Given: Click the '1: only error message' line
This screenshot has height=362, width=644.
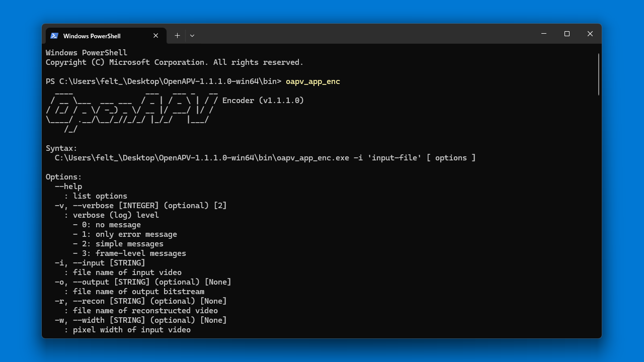Looking at the screenshot, I should [x=125, y=234].
